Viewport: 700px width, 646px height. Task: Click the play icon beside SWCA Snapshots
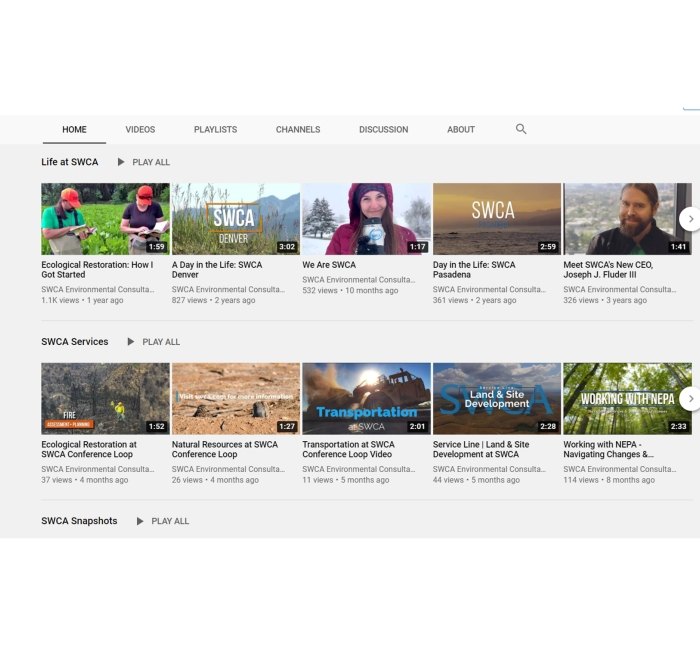(140, 521)
